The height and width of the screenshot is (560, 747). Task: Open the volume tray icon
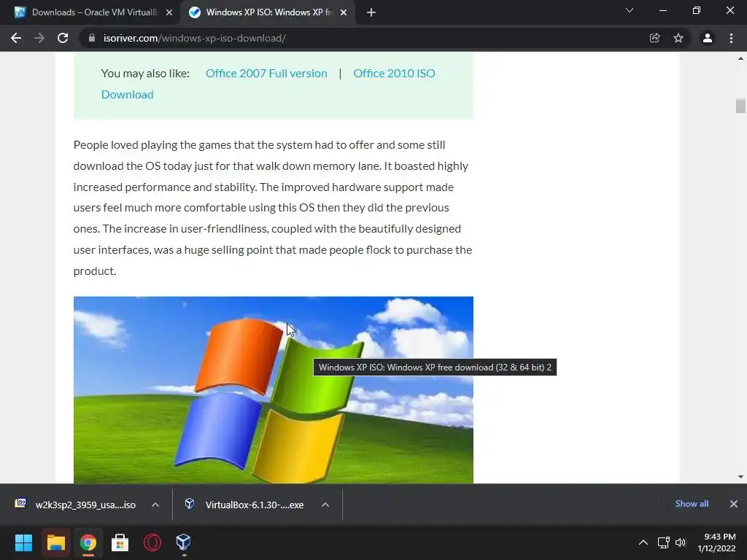tap(681, 542)
